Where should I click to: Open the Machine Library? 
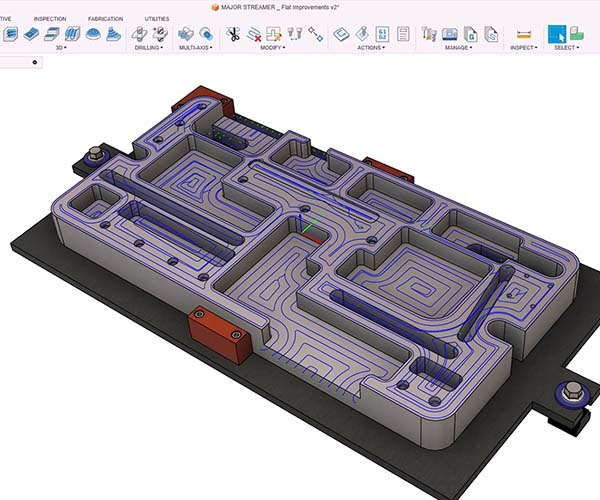(450, 34)
